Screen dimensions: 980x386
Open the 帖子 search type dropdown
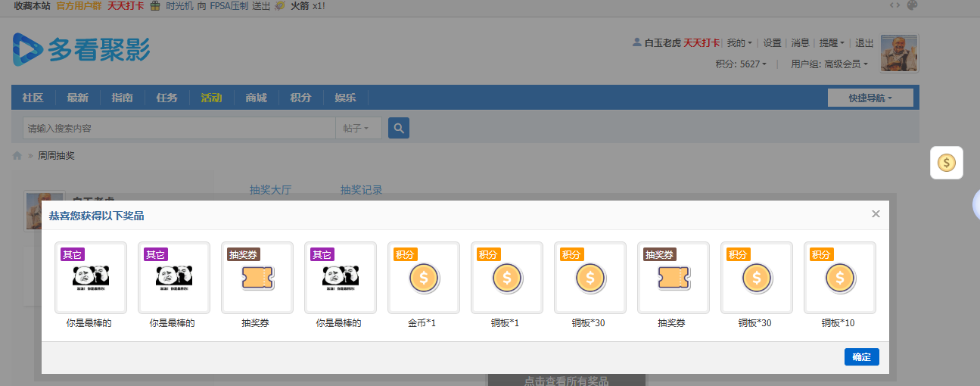[x=359, y=129]
